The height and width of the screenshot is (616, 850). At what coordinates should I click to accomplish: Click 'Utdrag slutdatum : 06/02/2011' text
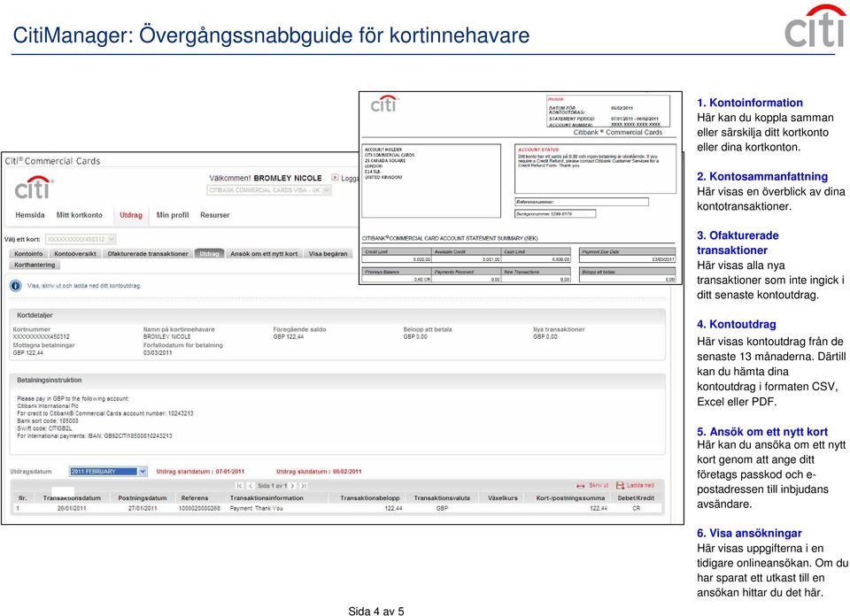(x=319, y=472)
